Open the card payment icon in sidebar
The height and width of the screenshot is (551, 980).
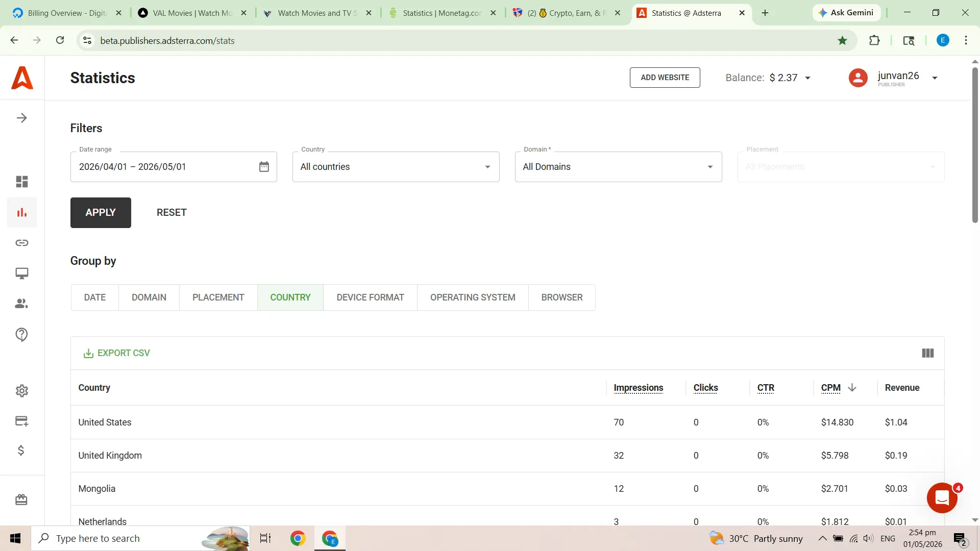[21, 421]
